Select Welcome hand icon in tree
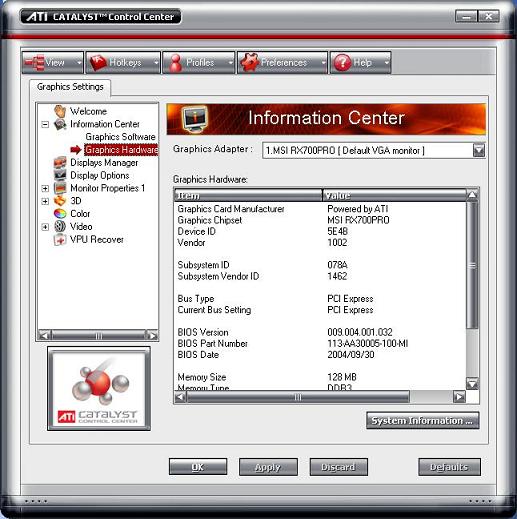517x519 pixels. point(60,111)
